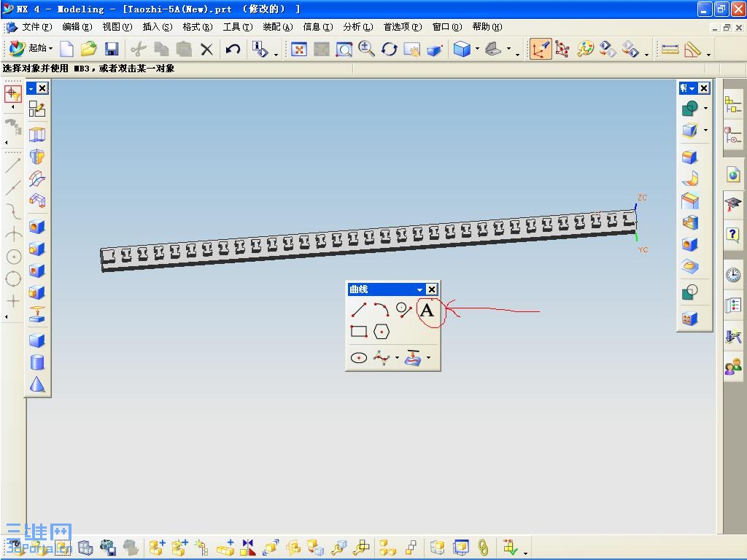
Task: Close the left feature toolbar panel
Action: point(42,88)
